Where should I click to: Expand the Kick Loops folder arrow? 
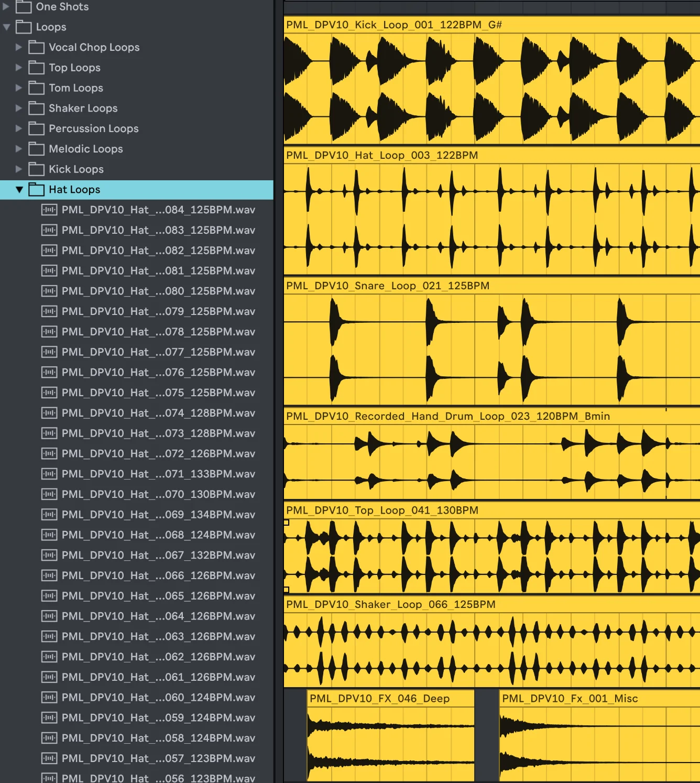19,169
